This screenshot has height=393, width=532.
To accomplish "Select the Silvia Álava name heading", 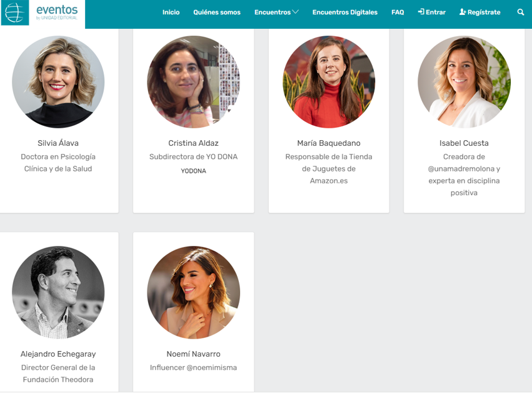I will click(58, 143).
